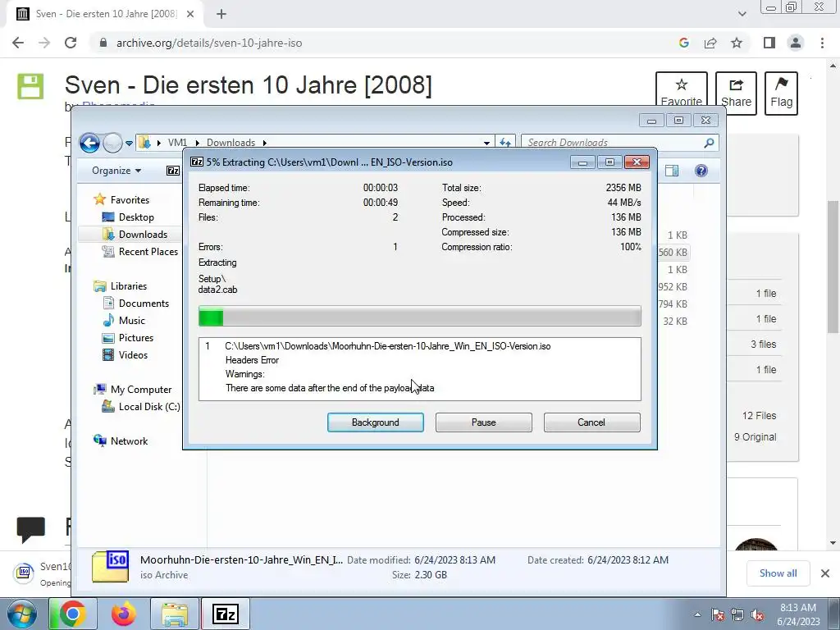Screen dimensions: 840x630
Task: Open the Chrome tab search dropdown
Action: [x=742, y=14]
